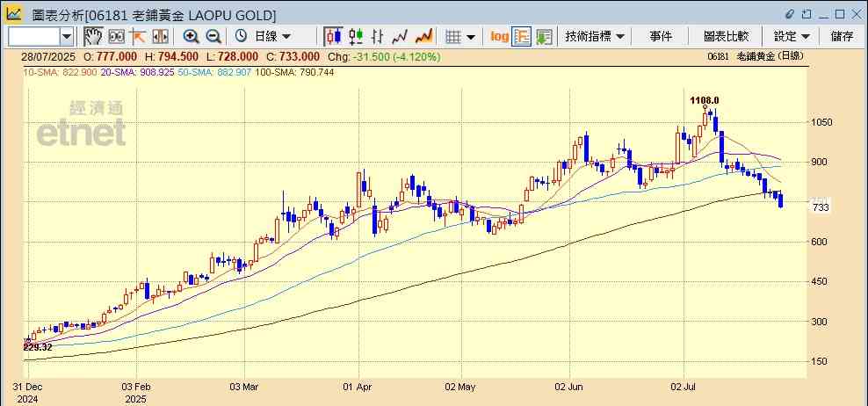This screenshot has height=406, width=868.
Task: Open the 設定 menu
Action: (792, 37)
